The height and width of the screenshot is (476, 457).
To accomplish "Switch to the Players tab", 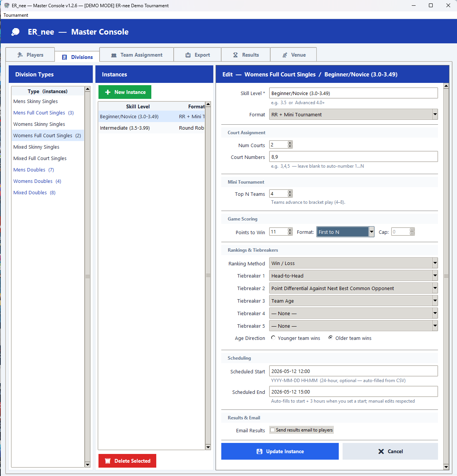I will click(x=30, y=55).
